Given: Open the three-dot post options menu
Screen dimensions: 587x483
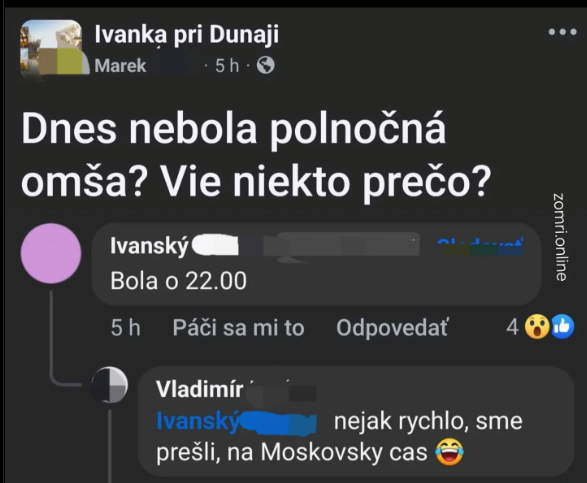Looking at the screenshot, I should [x=562, y=32].
